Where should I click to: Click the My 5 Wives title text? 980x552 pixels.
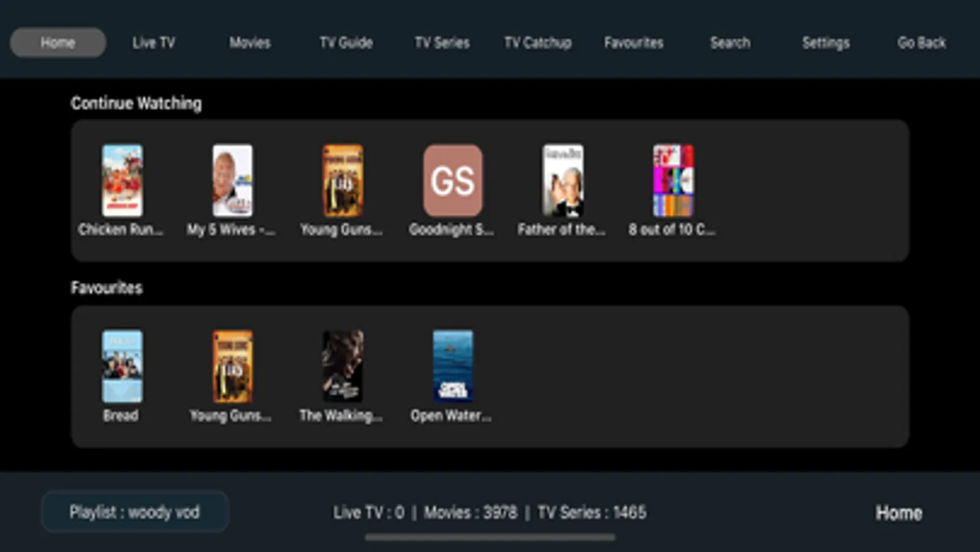click(231, 229)
